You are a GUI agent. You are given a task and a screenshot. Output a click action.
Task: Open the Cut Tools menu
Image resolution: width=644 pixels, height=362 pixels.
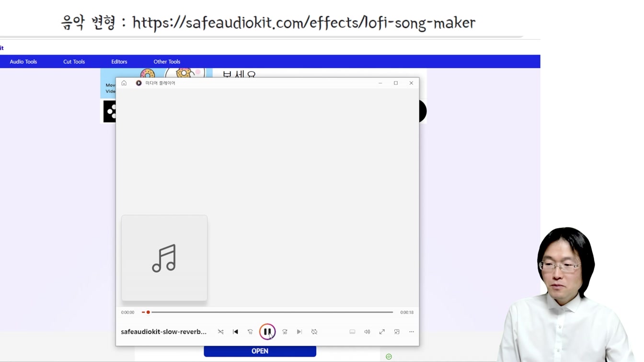click(x=74, y=61)
